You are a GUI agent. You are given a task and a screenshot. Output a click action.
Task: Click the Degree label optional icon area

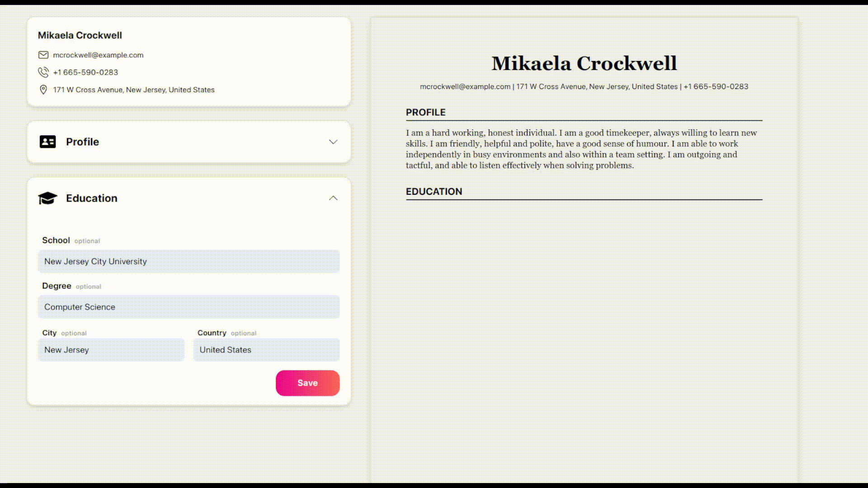tap(88, 286)
